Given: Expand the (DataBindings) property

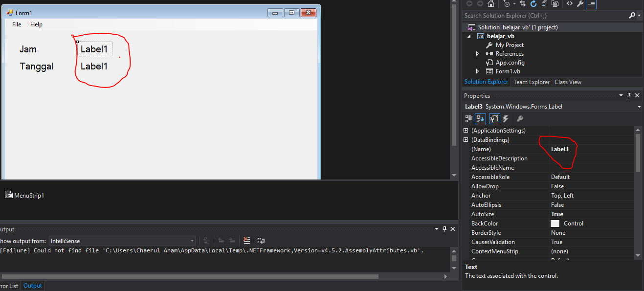Looking at the screenshot, I should 466,140.
